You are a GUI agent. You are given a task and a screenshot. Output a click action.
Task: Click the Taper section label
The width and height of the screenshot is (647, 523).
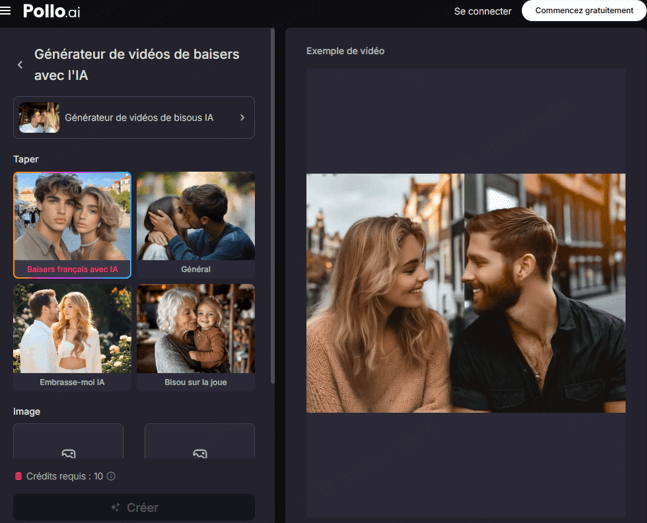(x=26, y=159)
